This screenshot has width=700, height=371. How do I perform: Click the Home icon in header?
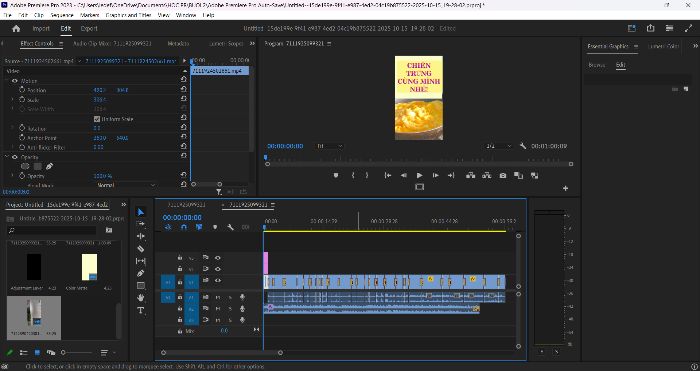tap(16, 29)
